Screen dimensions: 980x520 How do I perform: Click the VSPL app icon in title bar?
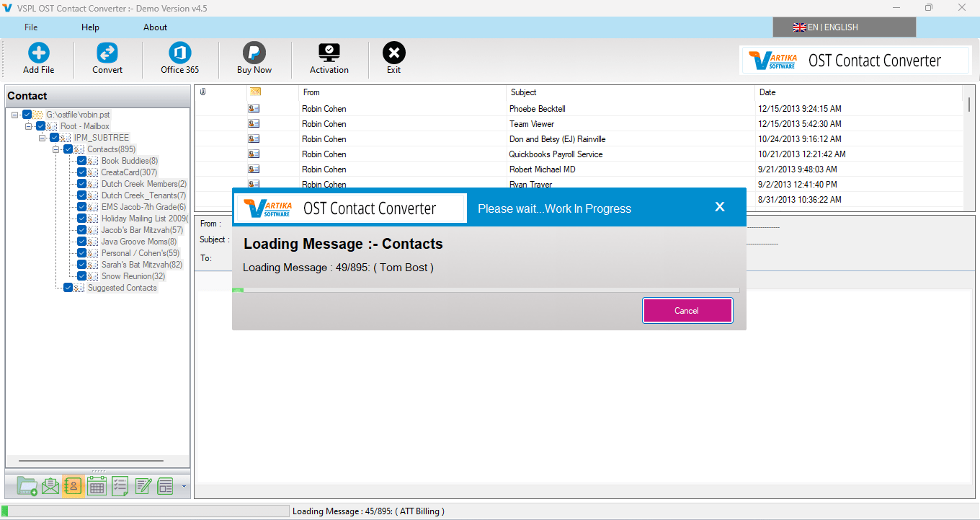point(8,7)
